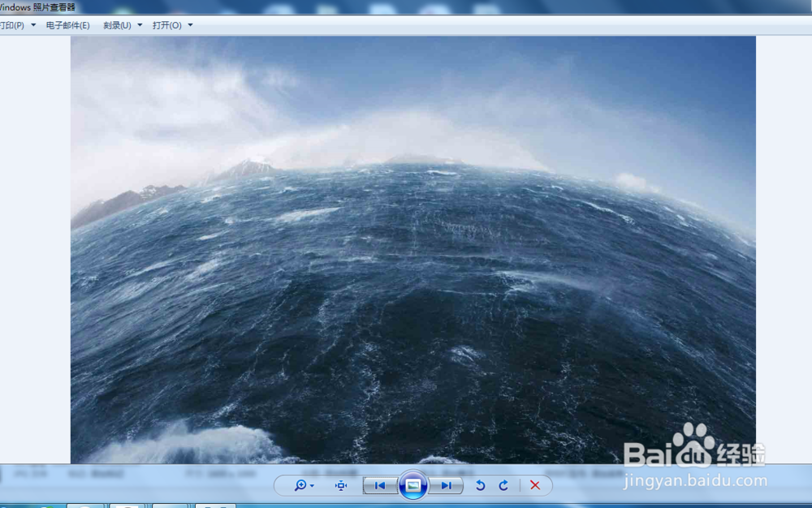Open the zoom magnifier control
The image size is (812, 508).
pyautogui.click(x=300, y=485)
